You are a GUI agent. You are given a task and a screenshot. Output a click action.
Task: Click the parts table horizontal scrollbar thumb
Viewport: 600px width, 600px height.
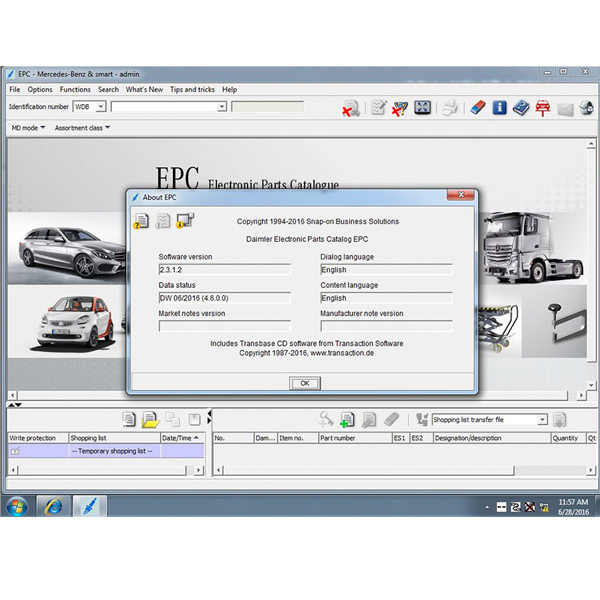(x=368, y=470)
